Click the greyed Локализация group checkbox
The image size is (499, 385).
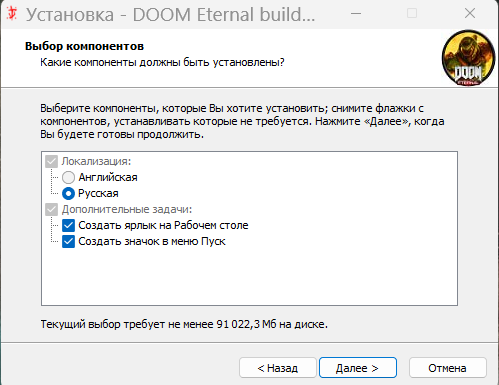52,161
